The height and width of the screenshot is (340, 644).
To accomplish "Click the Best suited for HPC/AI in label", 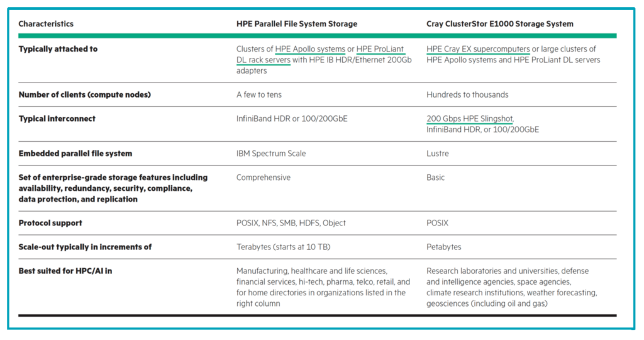I will click(65, 271).
